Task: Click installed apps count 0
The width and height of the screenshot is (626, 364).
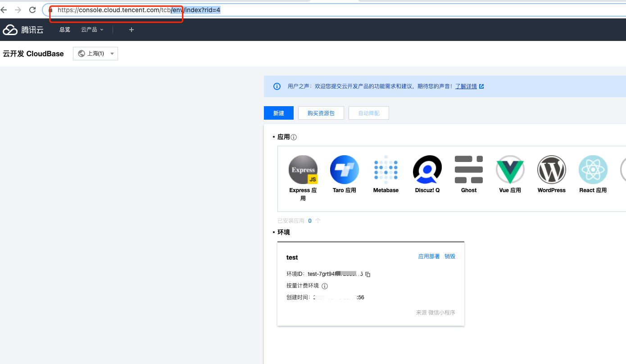Action: pyautogui.click(x=310, y=221)
